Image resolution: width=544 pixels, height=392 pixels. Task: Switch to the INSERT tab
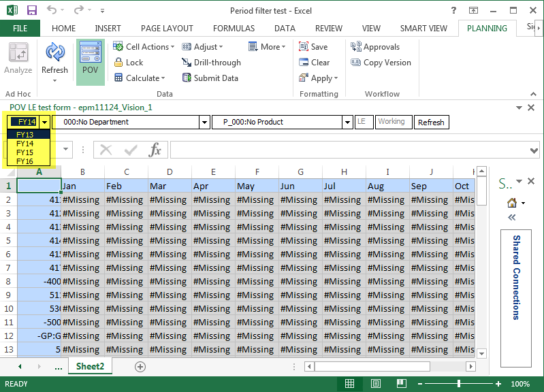108,29
